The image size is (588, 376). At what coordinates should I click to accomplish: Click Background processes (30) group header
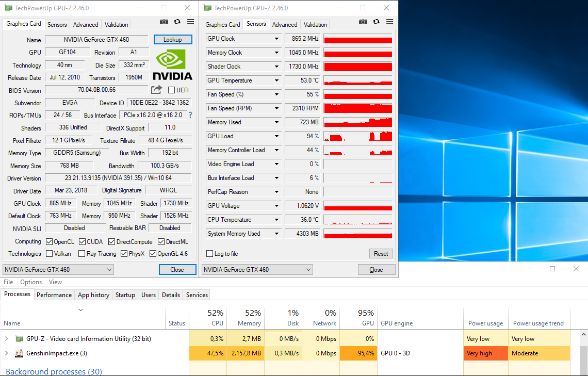[54, 371]
